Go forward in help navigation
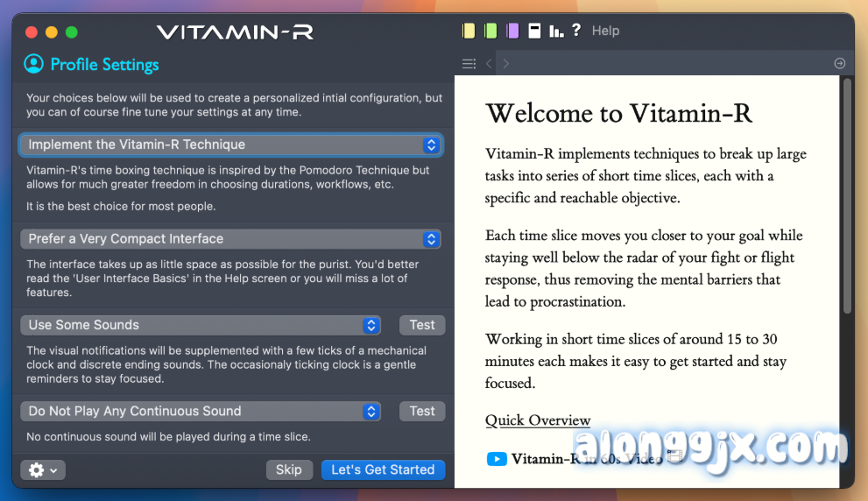Image resolution: width=868 pixels, height=501 pixels. coord(506,63)
